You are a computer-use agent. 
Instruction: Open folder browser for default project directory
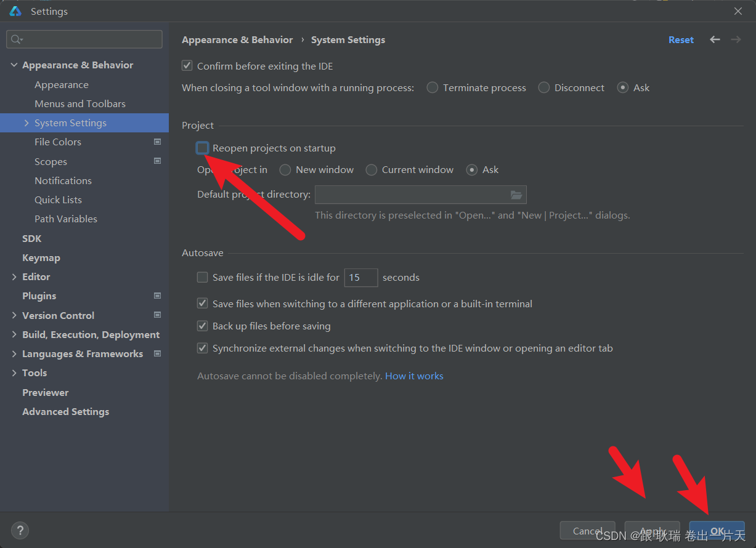[x=516, y=195]
